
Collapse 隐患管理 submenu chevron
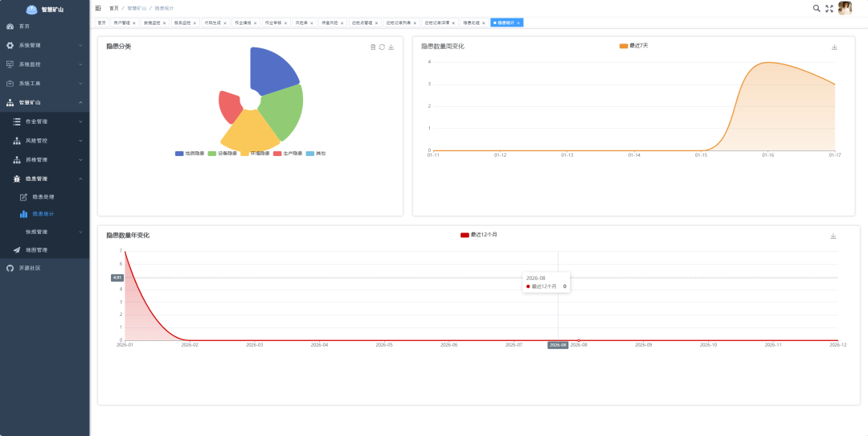tap(80, 179)
